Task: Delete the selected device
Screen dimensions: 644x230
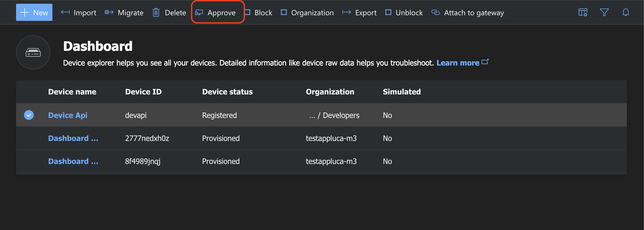Action: click(x=169, y=13)
